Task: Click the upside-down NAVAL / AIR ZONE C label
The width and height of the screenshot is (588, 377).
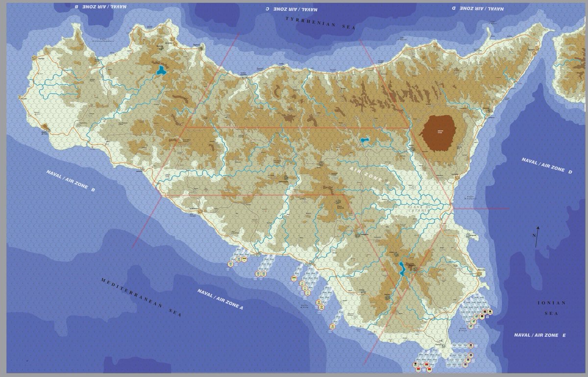Action: 291,9
